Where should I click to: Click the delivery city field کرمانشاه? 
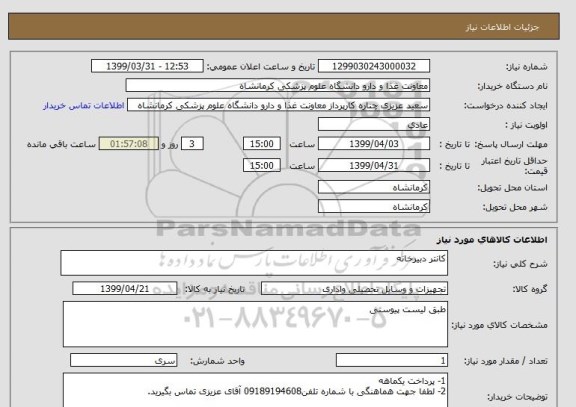374,206
